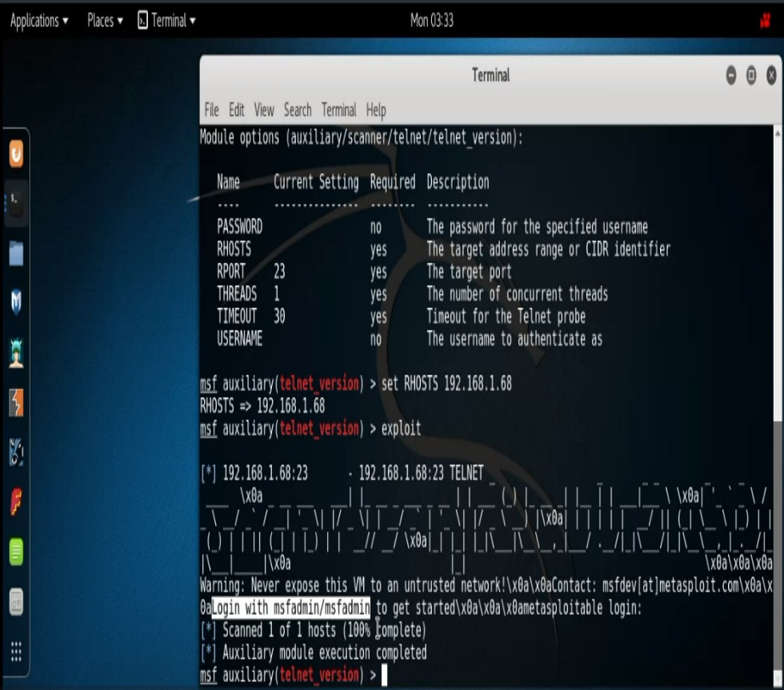Open the Search menu in Terminal
The height and width of the screenshot is (690, 784).
(298, 110)
